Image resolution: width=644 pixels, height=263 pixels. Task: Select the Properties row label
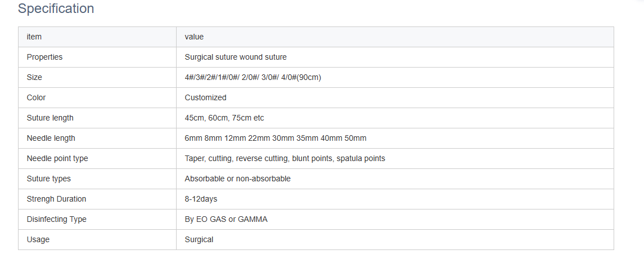coord(44,57)
